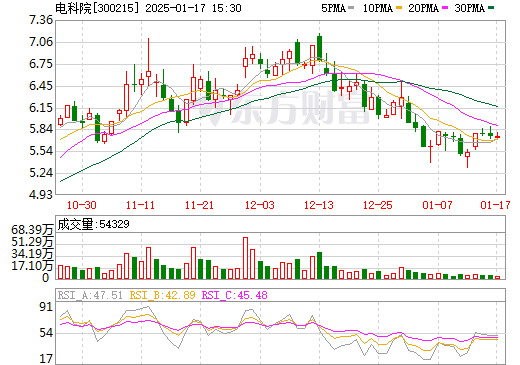The image size is (520, 365).
Task: Click the 20PMA legend label
Action: tap(423, 8)
